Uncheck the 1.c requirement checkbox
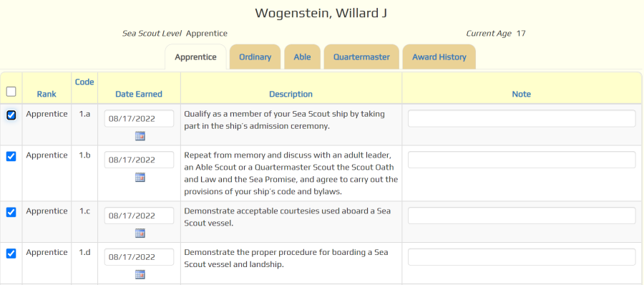This screenshot has width=644, height=285. 11,212
